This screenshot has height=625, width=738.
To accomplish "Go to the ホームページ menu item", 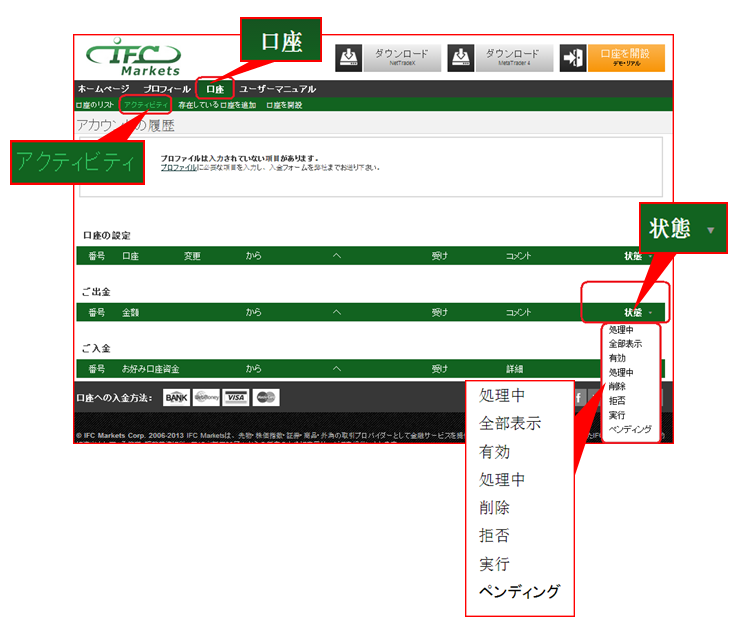I will coord(103,89).
